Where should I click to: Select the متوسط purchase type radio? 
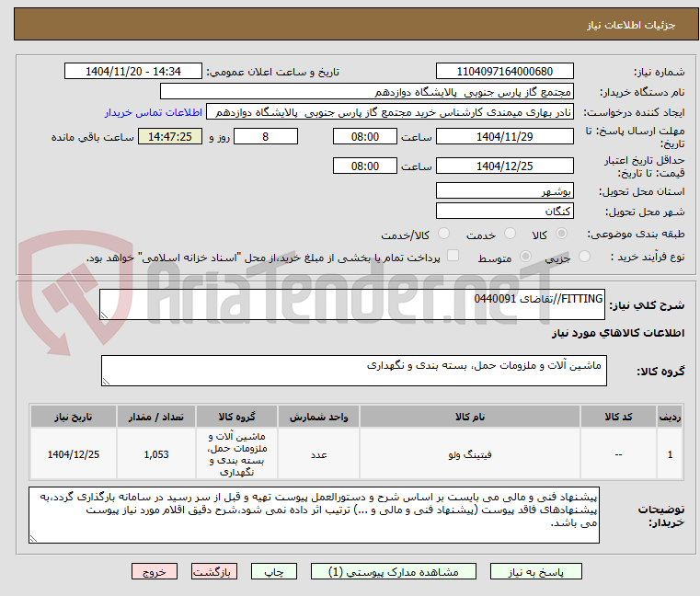click(526, 257)
